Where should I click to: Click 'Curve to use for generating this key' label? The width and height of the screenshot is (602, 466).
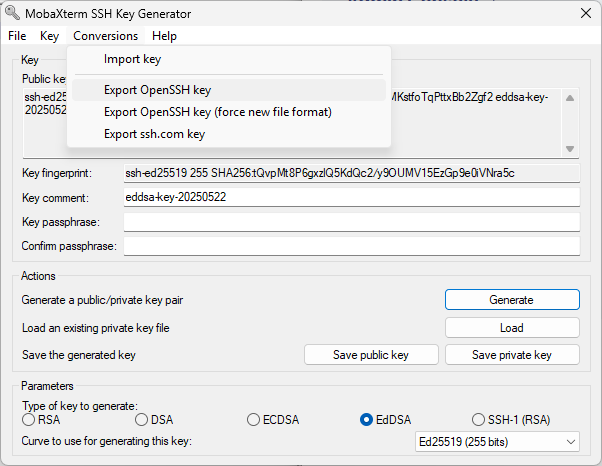pos(106,441)
